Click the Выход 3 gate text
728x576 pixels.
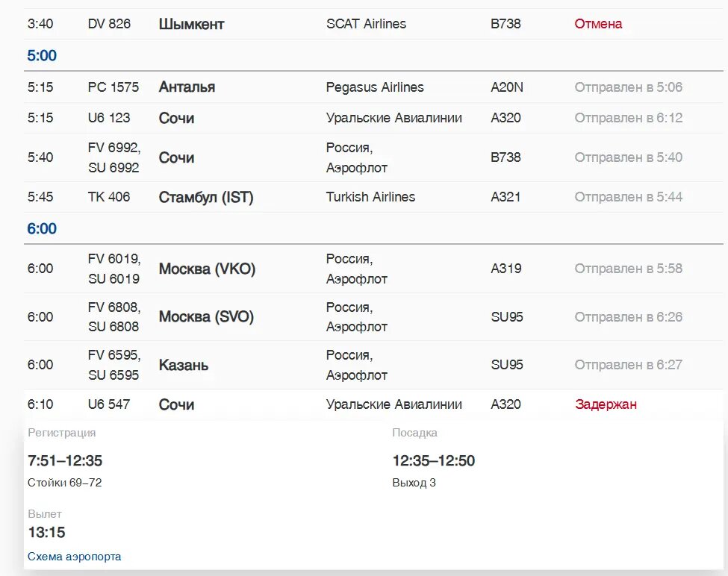point(414,483)
